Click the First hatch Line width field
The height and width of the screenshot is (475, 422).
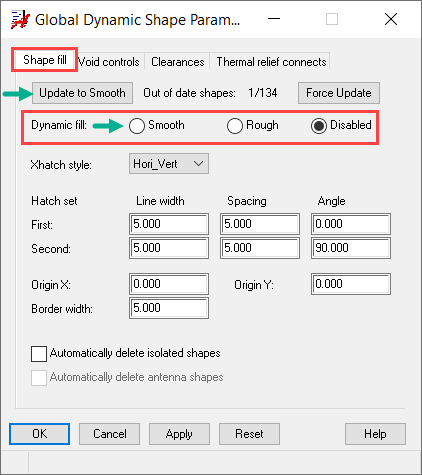(169, 224)
